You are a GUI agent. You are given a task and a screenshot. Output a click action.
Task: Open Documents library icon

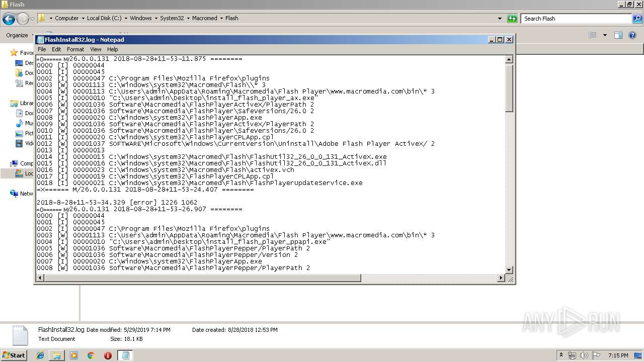pos(19,113)
